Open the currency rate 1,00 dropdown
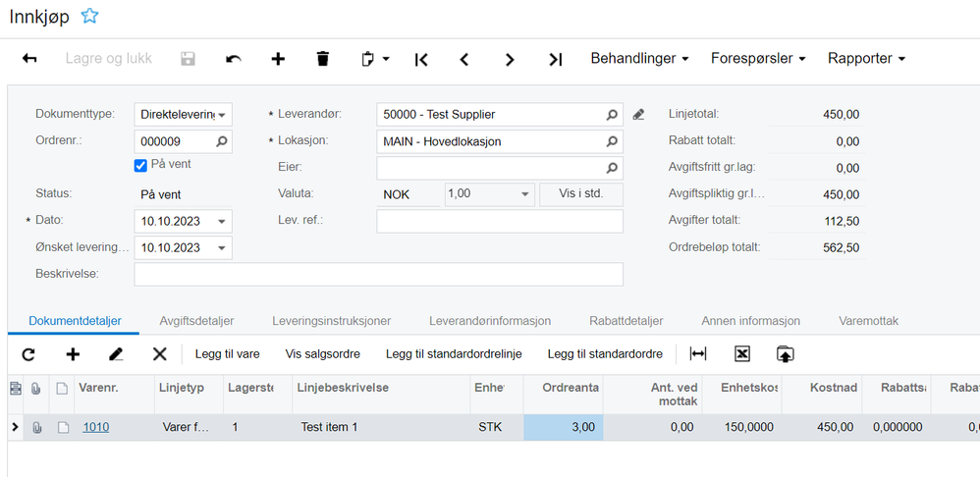 524,194
